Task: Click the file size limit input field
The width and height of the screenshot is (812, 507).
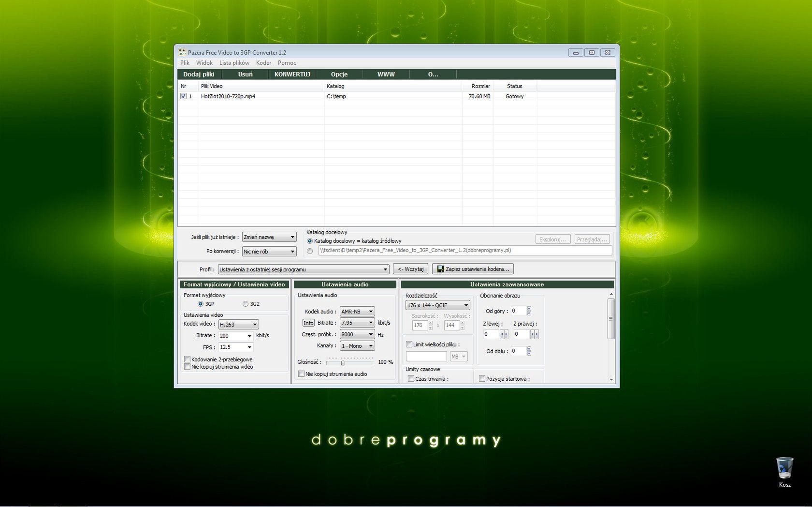Action: [426, 357]
